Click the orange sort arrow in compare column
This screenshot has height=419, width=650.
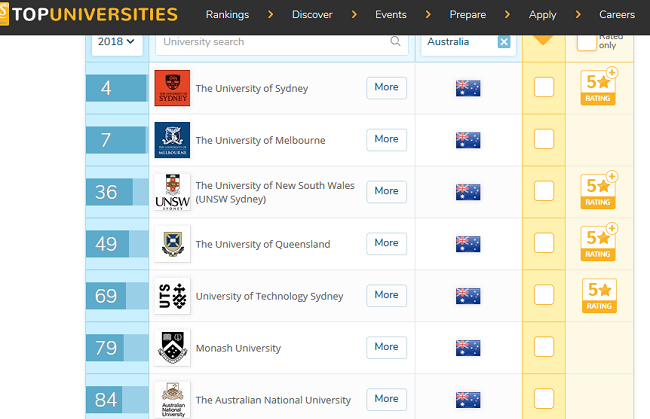[543, 40]
